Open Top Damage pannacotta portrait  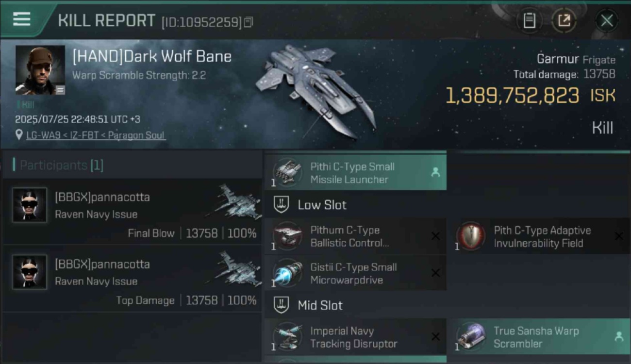coord(30,272)
